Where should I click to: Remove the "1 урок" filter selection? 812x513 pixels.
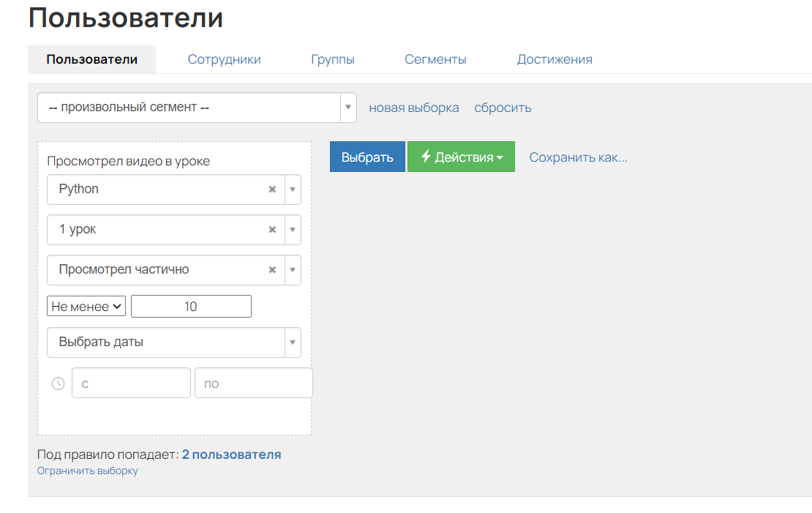click(271, 229)
